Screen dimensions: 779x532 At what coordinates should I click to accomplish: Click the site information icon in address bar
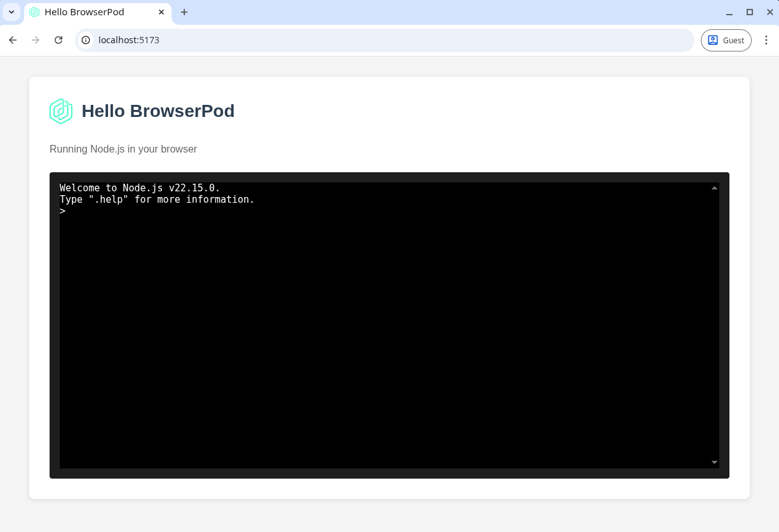coord(86,40)
